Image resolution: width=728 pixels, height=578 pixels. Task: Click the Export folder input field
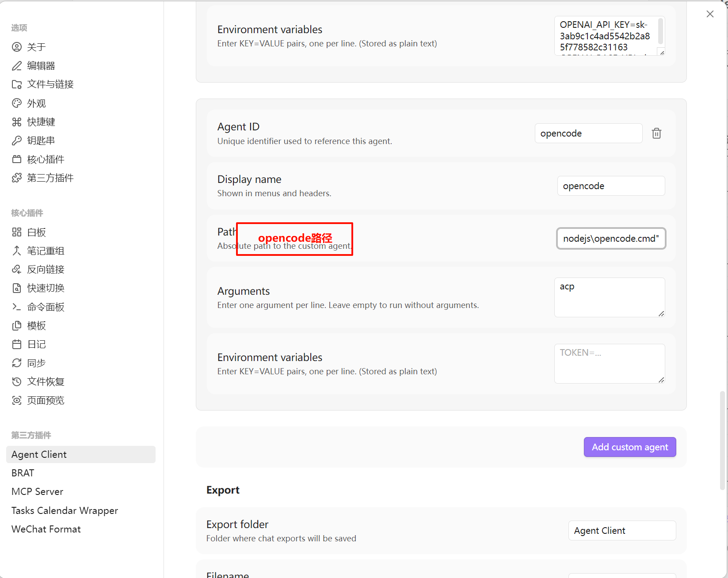tap(622, 530)
